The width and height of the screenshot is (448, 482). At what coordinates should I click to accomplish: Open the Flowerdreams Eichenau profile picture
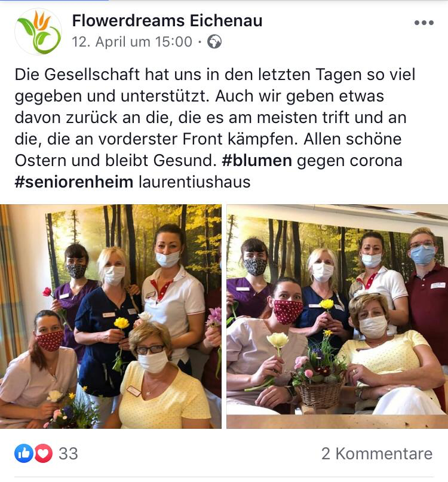click(x=38, y=32)
